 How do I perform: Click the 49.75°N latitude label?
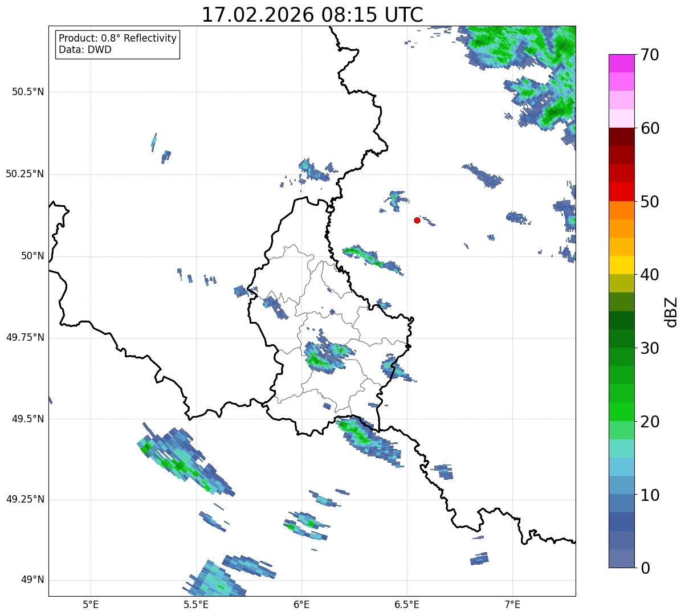click(x=25, y=337)
